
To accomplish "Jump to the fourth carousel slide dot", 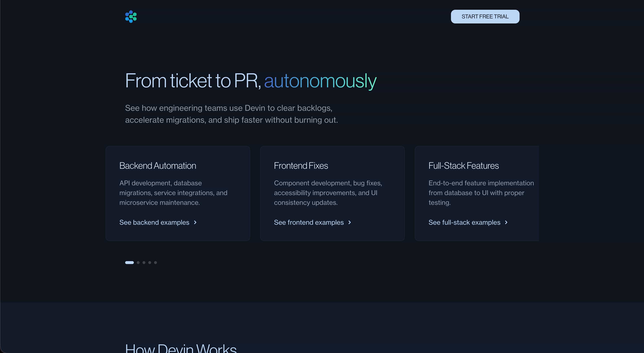I will pos(150,263).
